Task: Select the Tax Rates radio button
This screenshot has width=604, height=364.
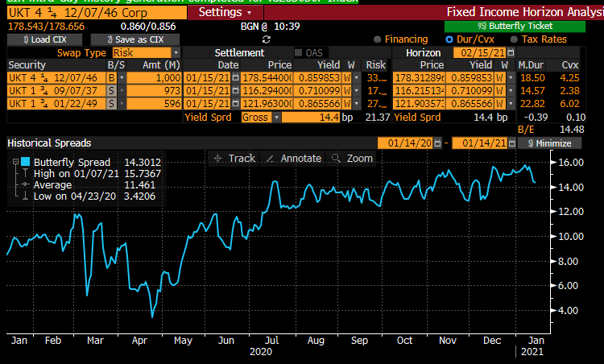Action: click(x=514, y=39)
